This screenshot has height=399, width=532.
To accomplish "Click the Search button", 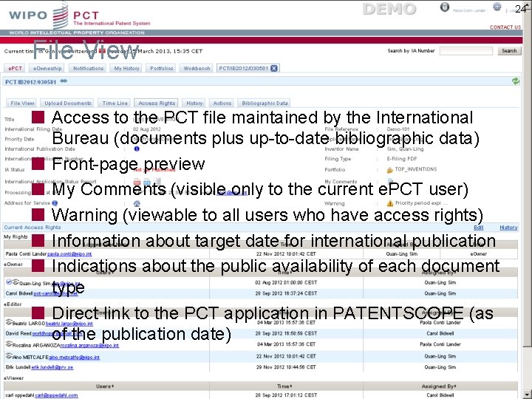I will point(509,51).
